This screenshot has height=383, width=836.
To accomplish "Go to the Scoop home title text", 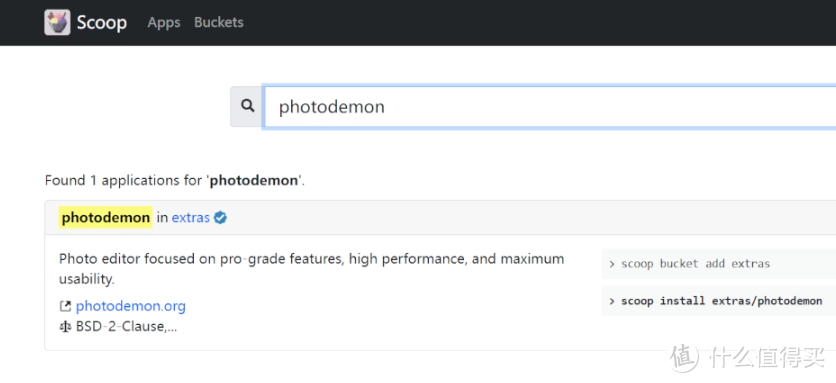I will click(102, 22).
